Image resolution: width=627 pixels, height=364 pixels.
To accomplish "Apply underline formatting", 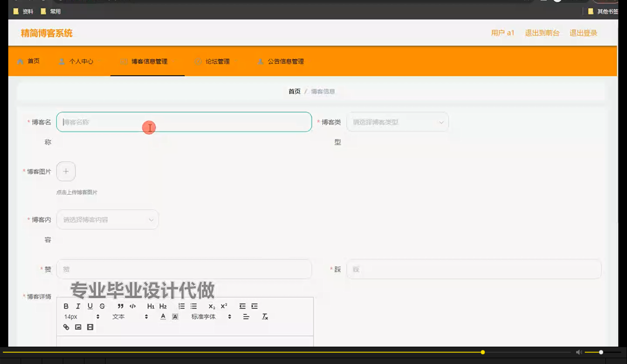I will [90, 306].
